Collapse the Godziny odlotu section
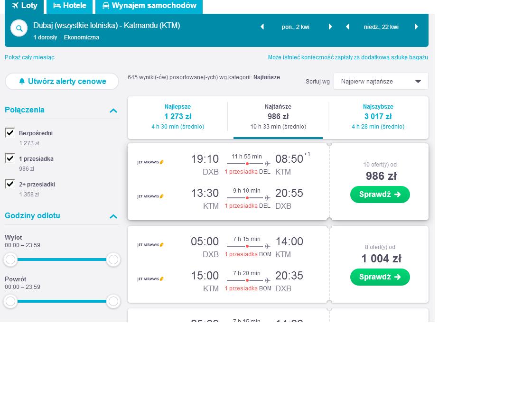The image size is (532, 399). tap(113, 216)
